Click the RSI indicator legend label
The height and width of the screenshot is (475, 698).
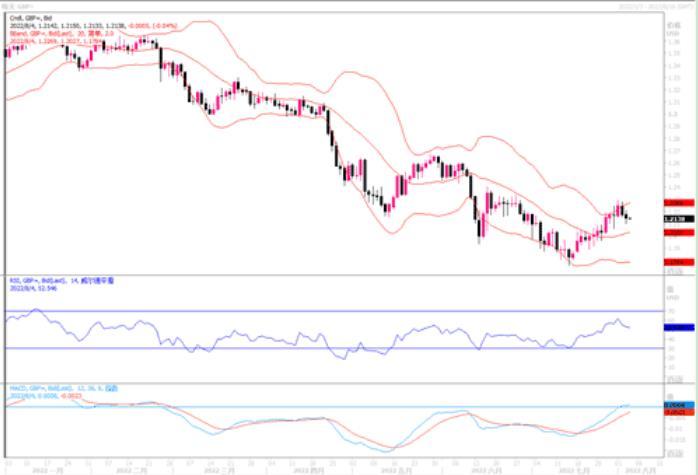pos(50,279)
